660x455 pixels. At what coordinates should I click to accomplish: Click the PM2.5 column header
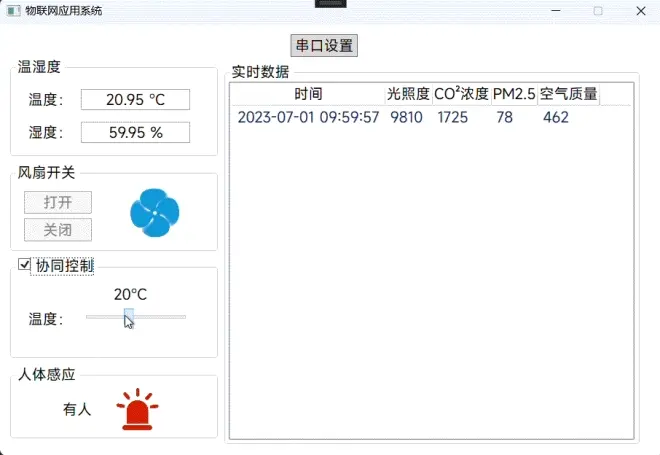pyautogui.click(x=513, y=94)
